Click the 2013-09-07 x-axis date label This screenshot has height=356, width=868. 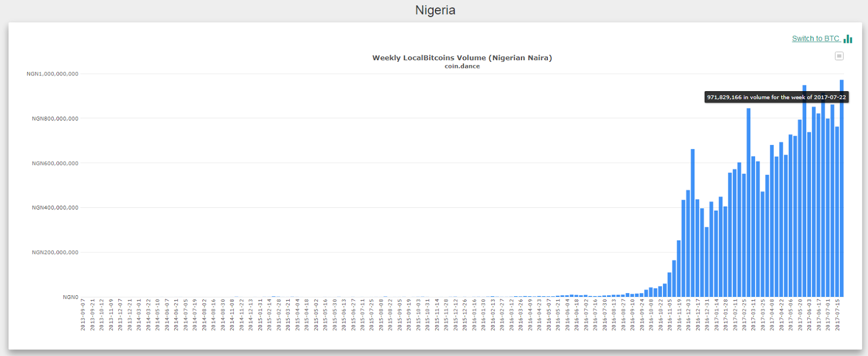(x=83, y=315)
